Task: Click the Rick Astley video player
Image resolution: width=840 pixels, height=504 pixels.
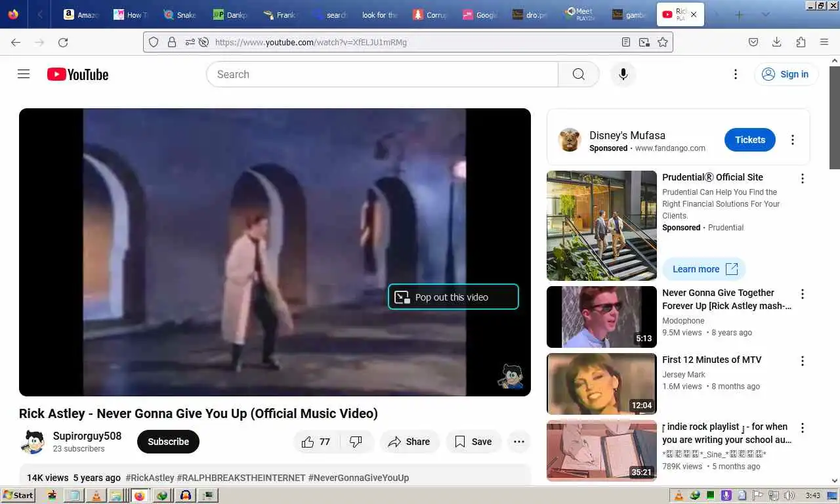Action: (x=275, y=252)
